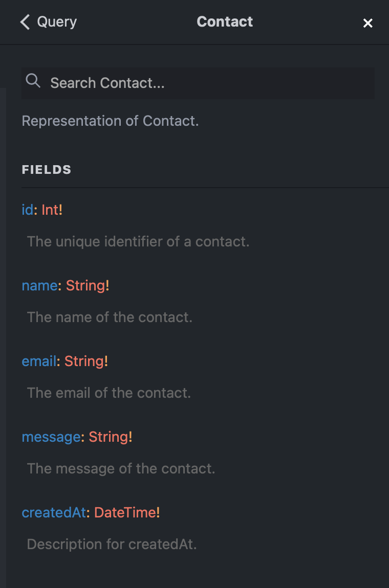Open the name field documentation
The width and height of the screenshot is (389, 588).
(x=39, y=285)
